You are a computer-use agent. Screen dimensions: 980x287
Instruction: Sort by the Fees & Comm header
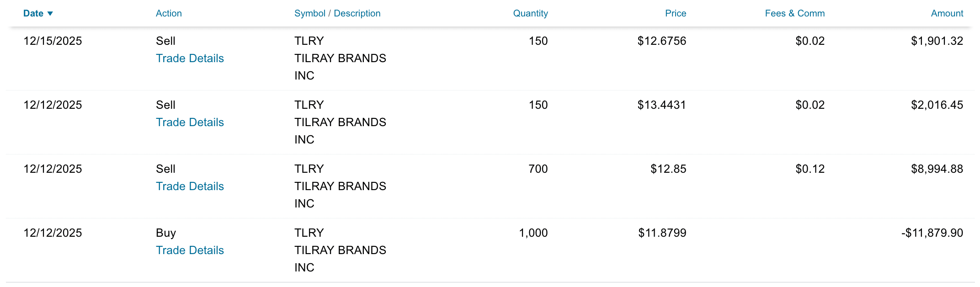(794, 14)
